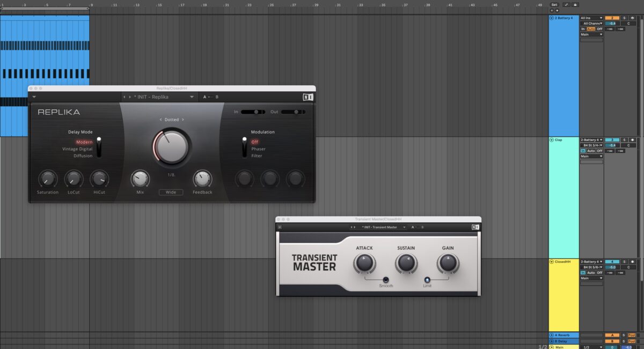Click the loop brace in the timeline ruler
This screenshot has height=349, width=644.
pyautogui.click(x=45, y=9)
